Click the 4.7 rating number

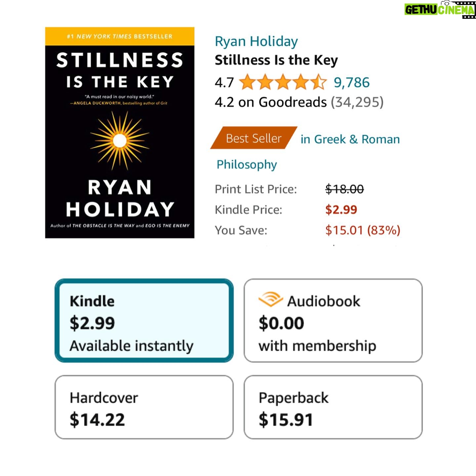click(224, 82)
